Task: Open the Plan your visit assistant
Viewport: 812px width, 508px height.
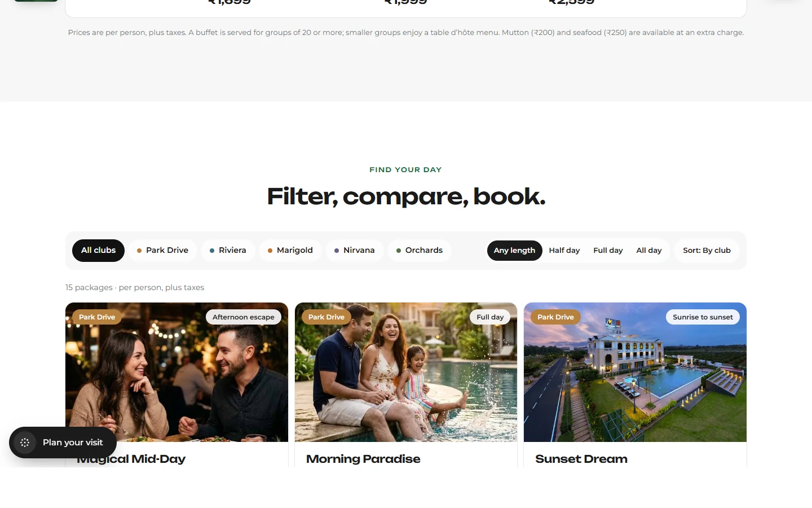Action: [x=63, y=443]
